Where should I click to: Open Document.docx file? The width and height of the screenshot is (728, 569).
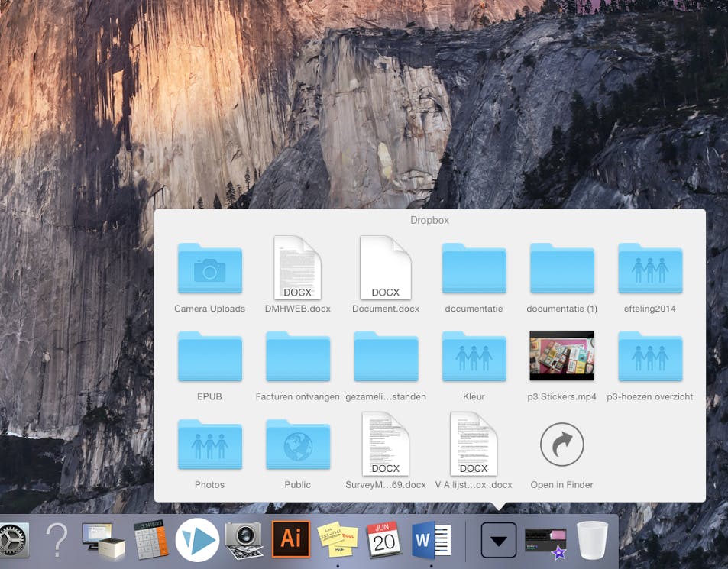click(x=385, y=268)
